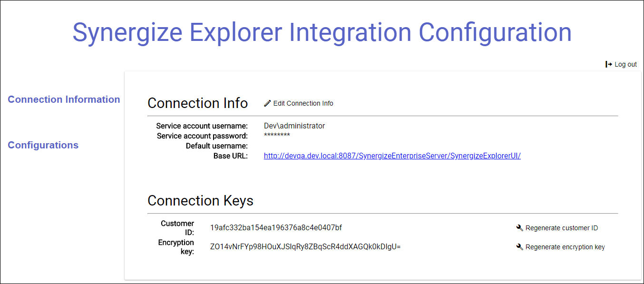Click the pencil icon beside Edit Connection Info
This screenshot has width=644, height=284.
267,103
